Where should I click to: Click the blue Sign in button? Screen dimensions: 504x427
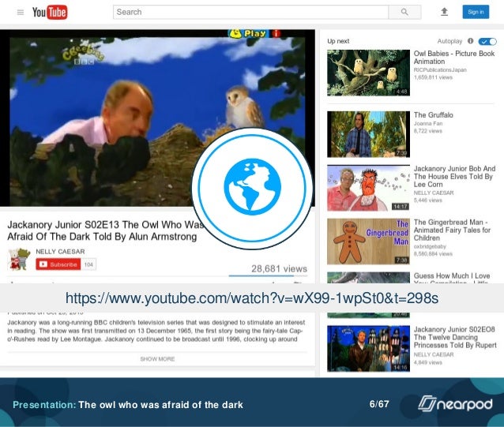pyautogui.click(x=476, y=12)
